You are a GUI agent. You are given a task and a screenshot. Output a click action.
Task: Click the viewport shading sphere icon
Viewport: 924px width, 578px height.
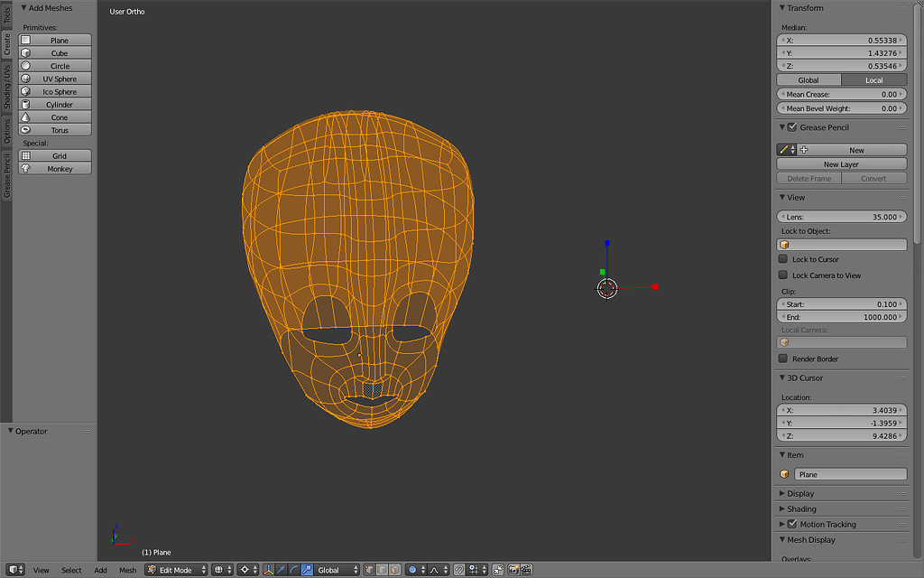pyautogui.click(x=222, y=570)
